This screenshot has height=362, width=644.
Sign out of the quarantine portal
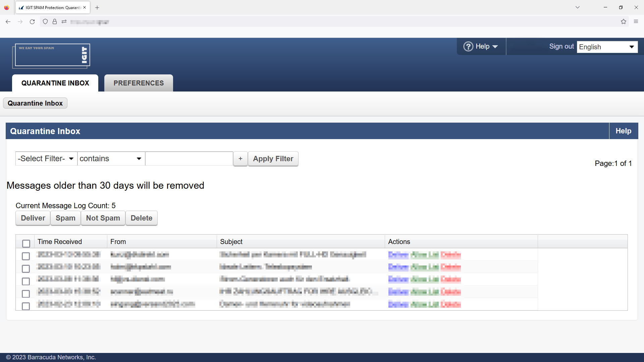[561, 46]
